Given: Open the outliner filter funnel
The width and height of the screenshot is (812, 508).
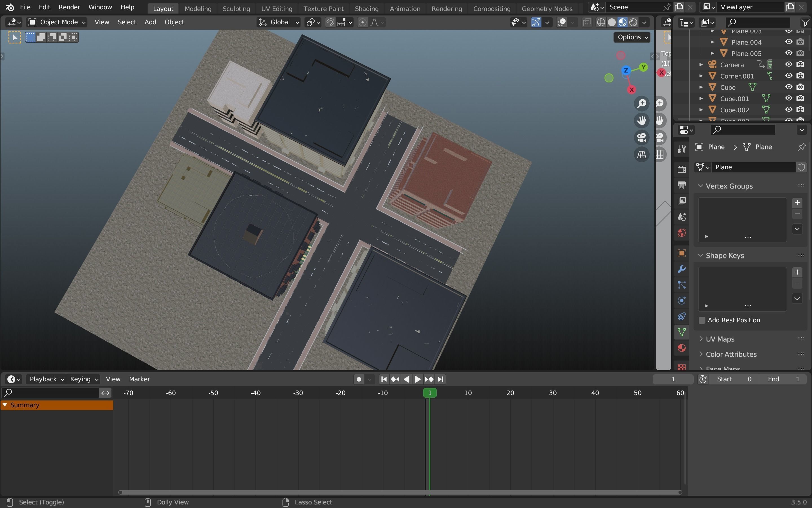Looking at the screenshot, I should click(805, 22).
